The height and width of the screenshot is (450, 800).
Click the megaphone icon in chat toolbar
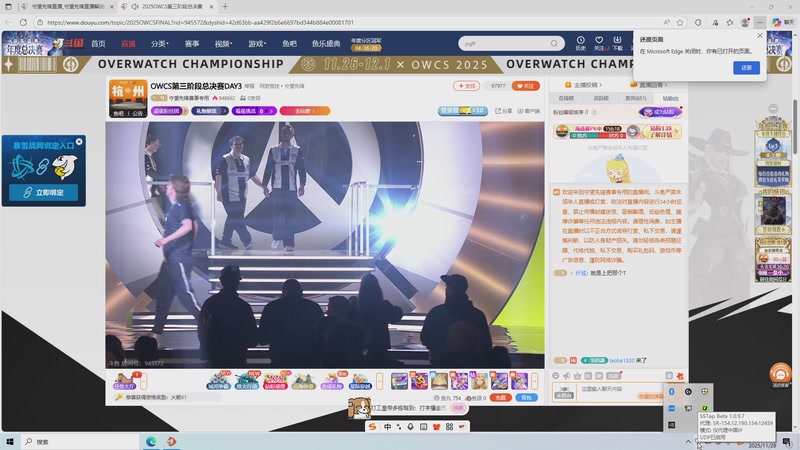click(x=566, y=376)
